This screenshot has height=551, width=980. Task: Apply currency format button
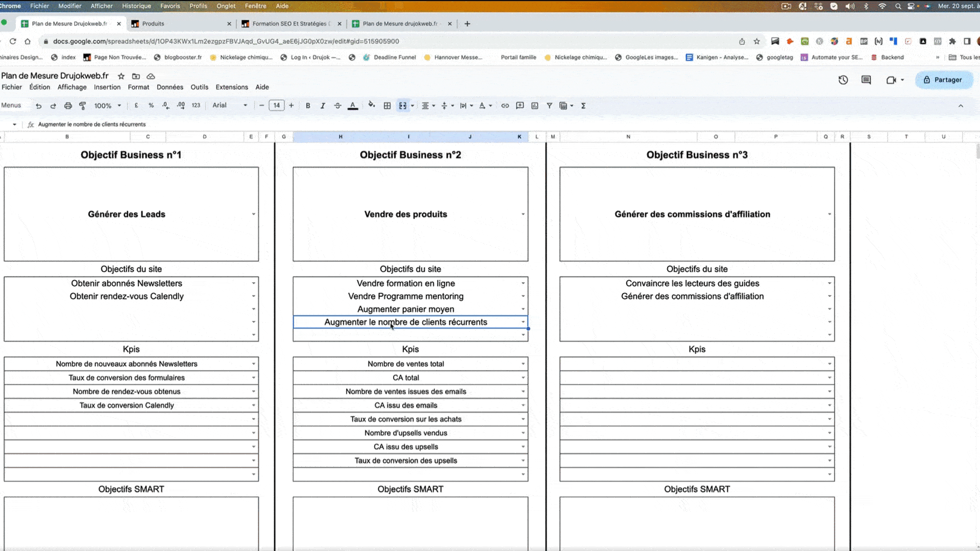136,106
